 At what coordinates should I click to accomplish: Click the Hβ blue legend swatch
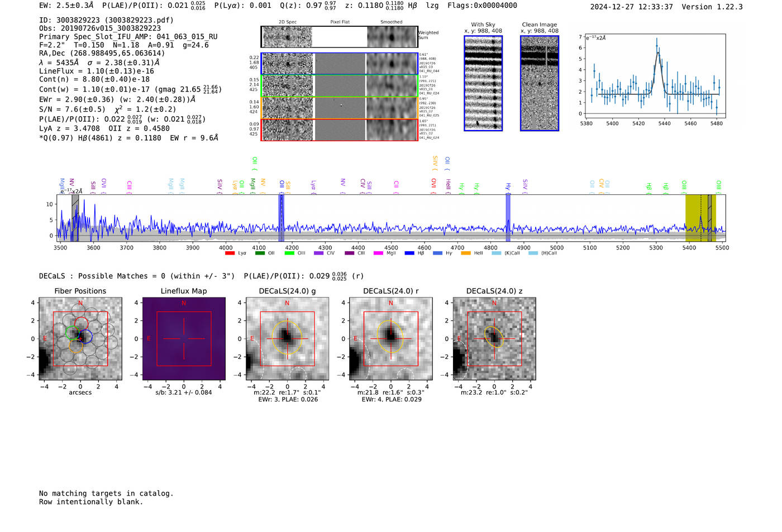pos(409,253)
